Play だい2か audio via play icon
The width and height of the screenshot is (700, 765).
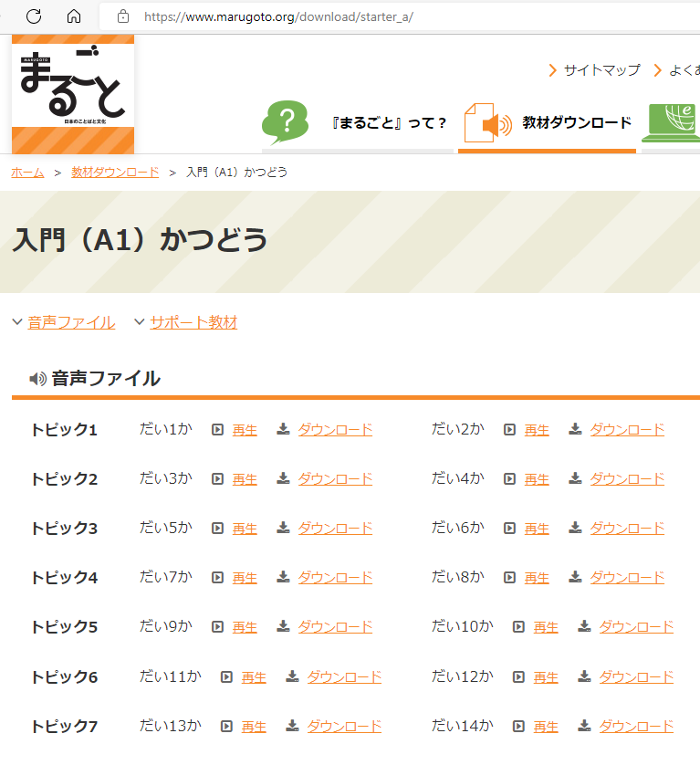[x=510, y=430]
